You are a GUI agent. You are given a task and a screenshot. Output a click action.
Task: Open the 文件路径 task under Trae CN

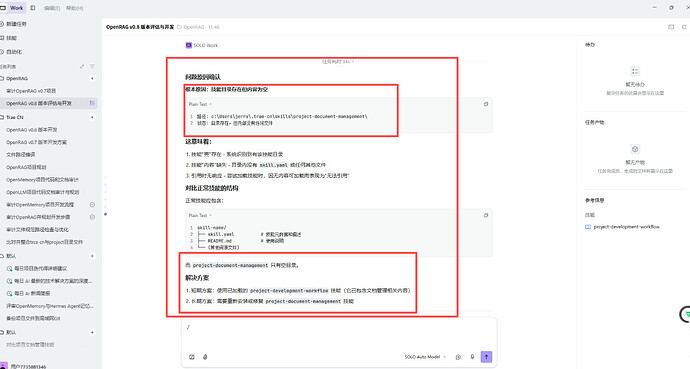tap(21, 154)
